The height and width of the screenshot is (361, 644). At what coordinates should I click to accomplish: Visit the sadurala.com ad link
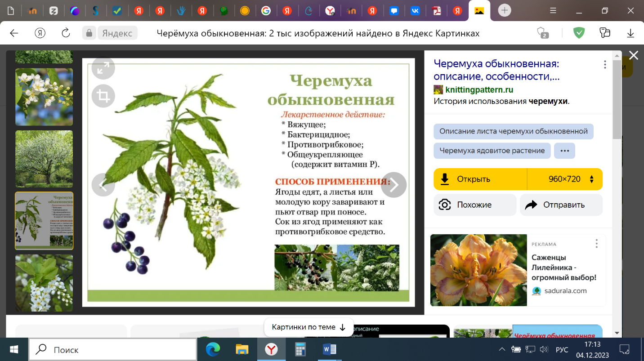(x=565, y=291)
